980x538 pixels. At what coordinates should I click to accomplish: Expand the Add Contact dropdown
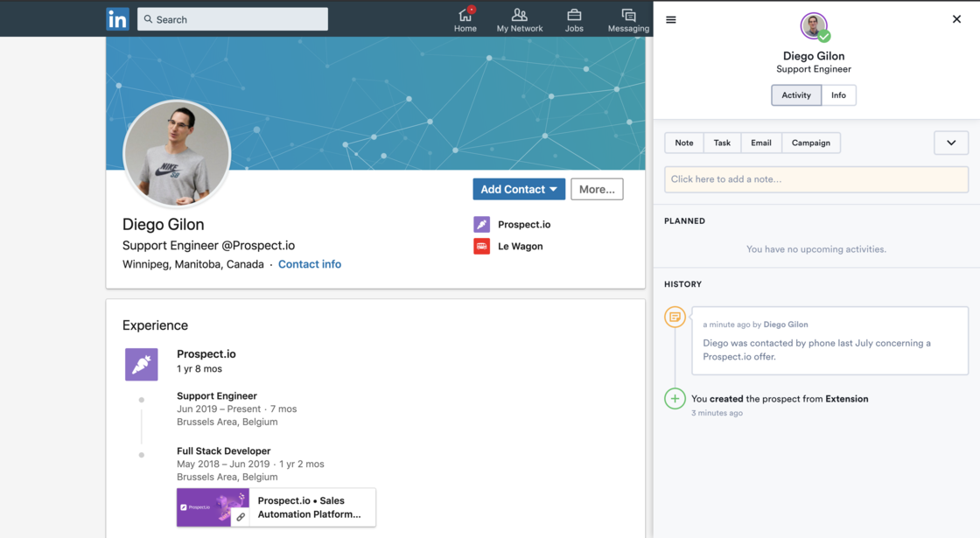tap(553, 189)
